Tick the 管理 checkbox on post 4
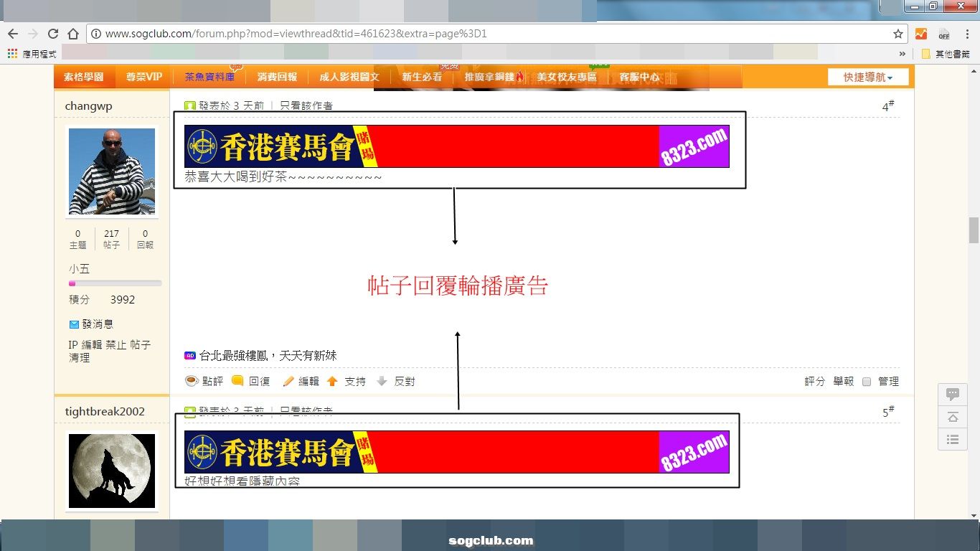The image size is (980, 551). pos(867,382)
